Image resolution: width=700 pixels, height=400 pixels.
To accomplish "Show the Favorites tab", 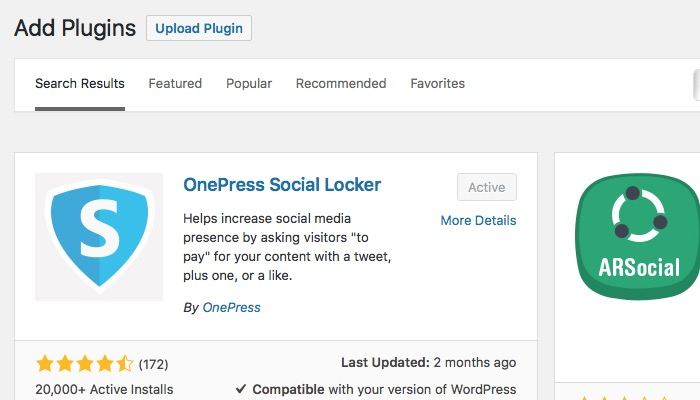I will 437,84.
